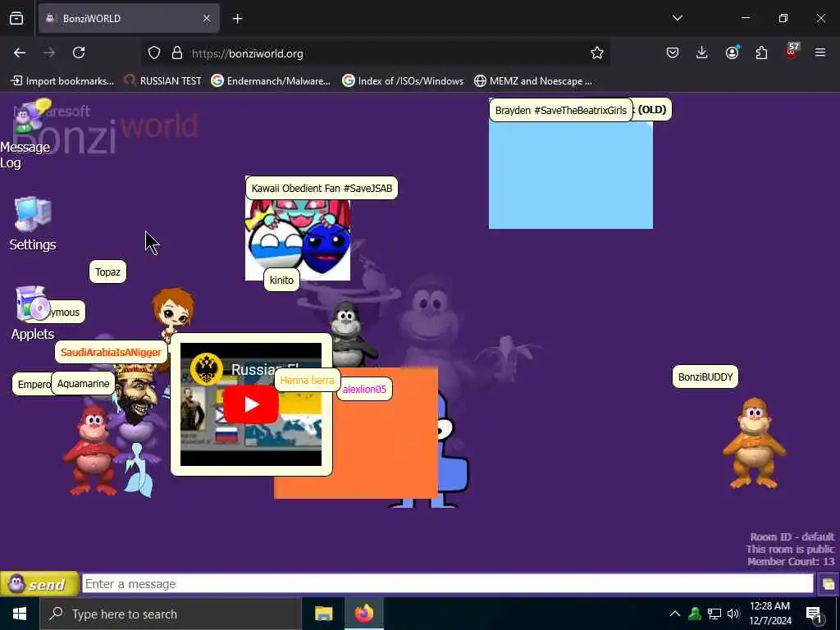Open a new tab with plus button
The height and width of the screenshot is (630, 840).
(x=237, y=19)
